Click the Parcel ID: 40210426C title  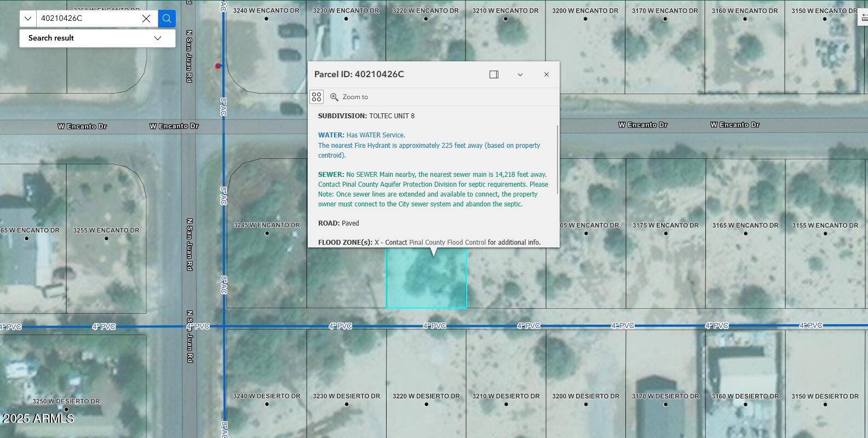click(x=359, y=74)
